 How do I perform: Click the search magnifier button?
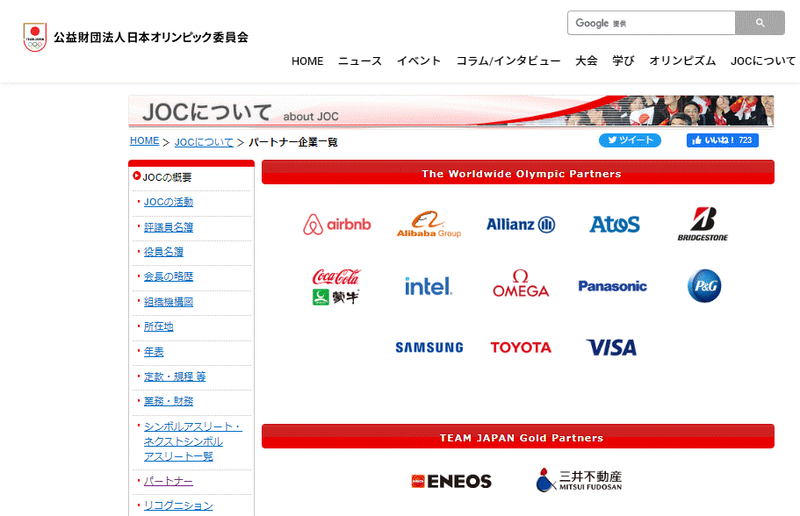[760, 23]
